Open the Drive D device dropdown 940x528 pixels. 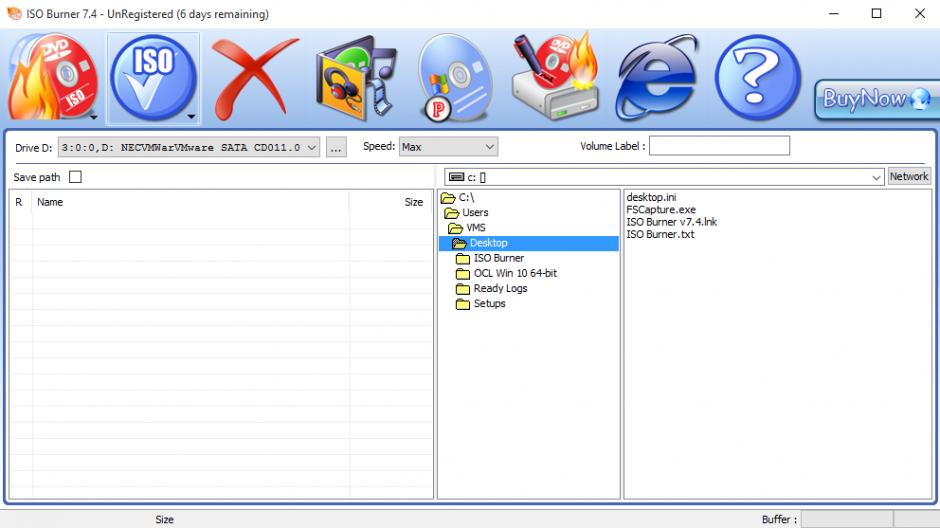coord(188,147)
